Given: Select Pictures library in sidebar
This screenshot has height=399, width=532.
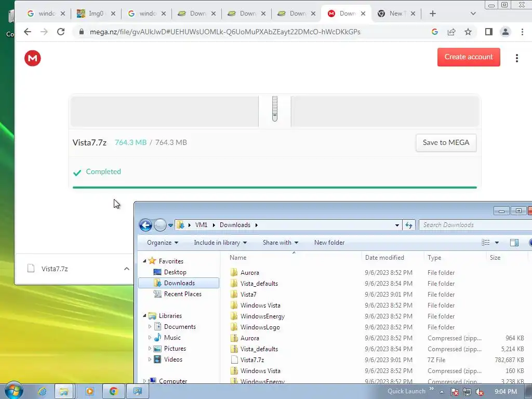Looking at the screenshot, I should tap(175, 349).
